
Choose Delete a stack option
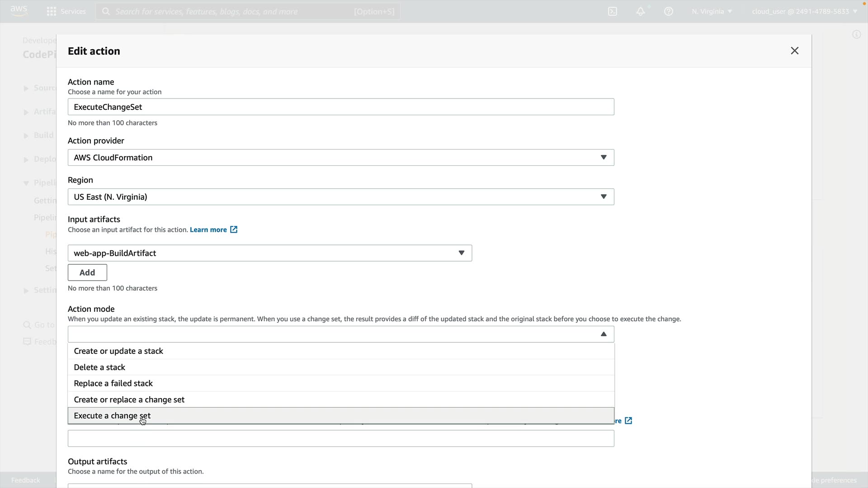pyautogui.click(x=99, y=367)
